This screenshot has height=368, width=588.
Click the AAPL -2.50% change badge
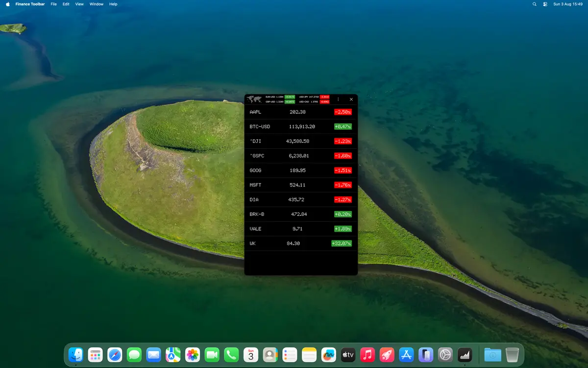coord(343,112)
